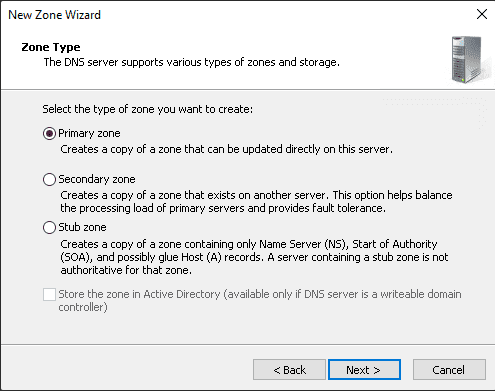Select the Primary zone radio button
Image resolution: width=495 pixels, height=391 pixels.
[49, 134]
